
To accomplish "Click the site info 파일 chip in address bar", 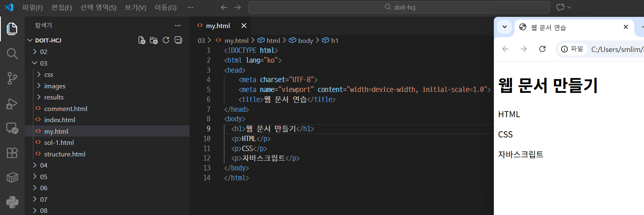I will pyautogui.click(x=573, y=49).
